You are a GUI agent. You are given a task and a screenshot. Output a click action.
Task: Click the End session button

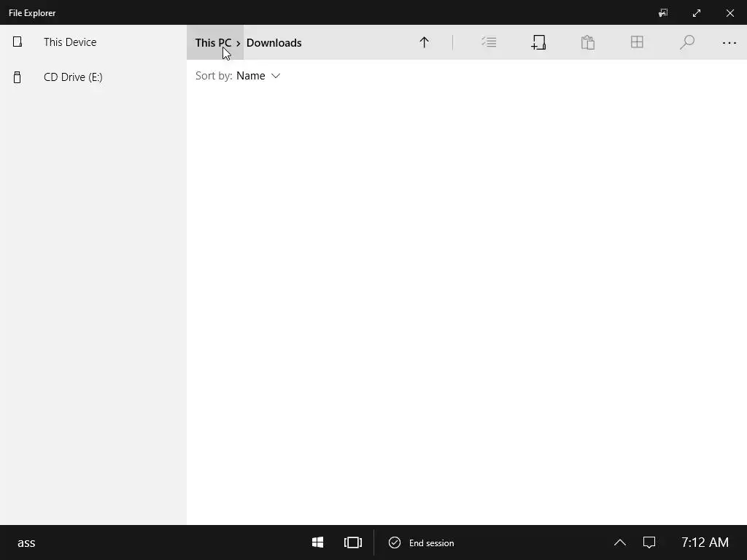[x=421, y=542]
